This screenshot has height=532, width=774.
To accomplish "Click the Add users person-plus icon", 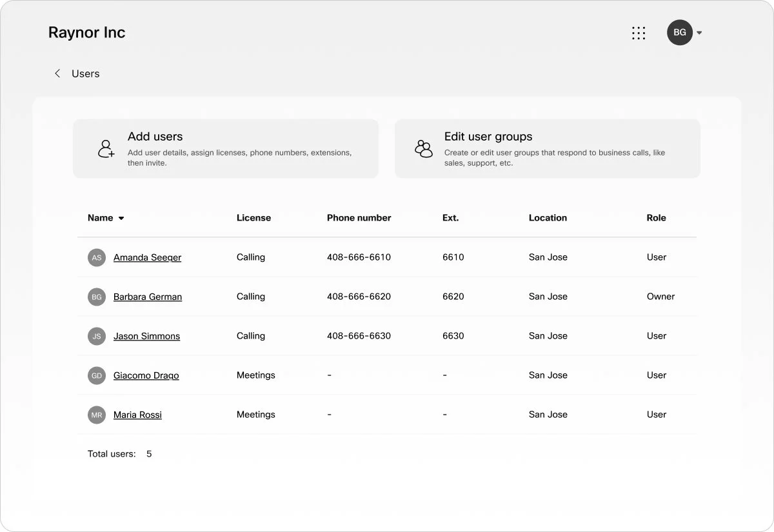I will coord(106,149).
